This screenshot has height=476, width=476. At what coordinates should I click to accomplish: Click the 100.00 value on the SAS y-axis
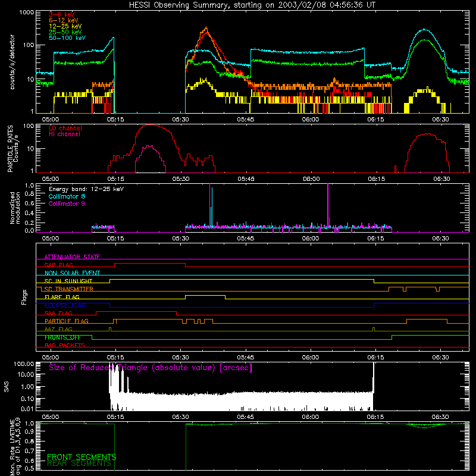pos(24,364)
